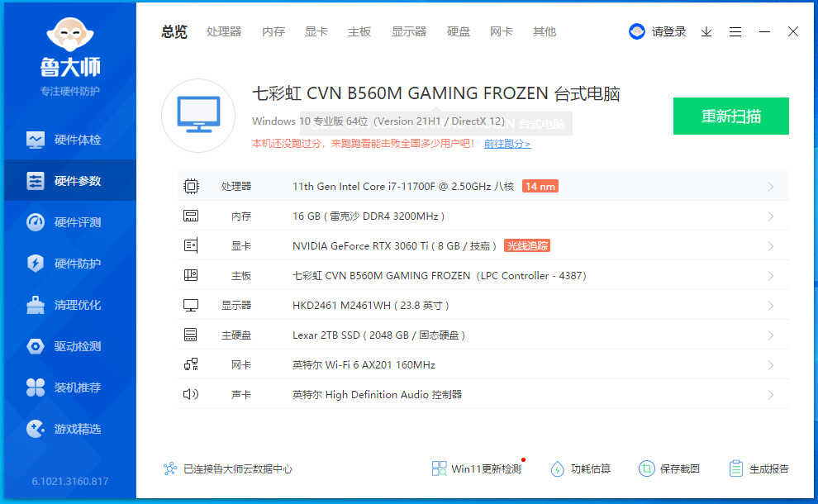Switch to the 显卡 tab
Image resolution: width=818 pixels, height=504 pixels.
tap(316, 32)
